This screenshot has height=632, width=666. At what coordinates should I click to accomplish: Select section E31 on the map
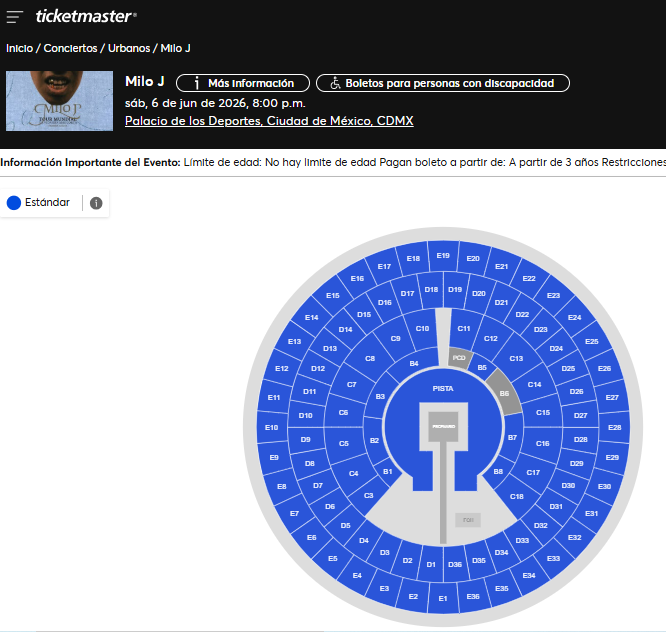[x=592, y=514]
